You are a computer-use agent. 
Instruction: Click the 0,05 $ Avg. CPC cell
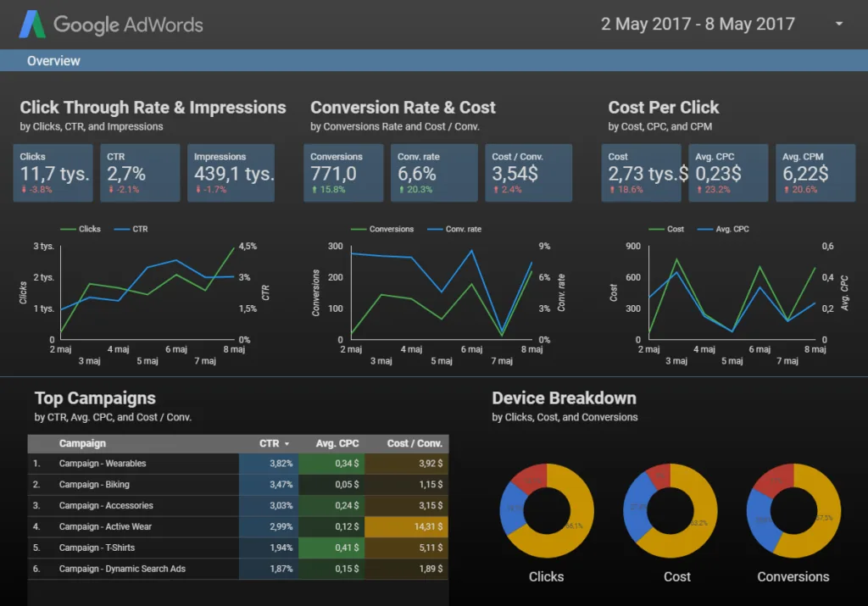(x=331, y=485)
